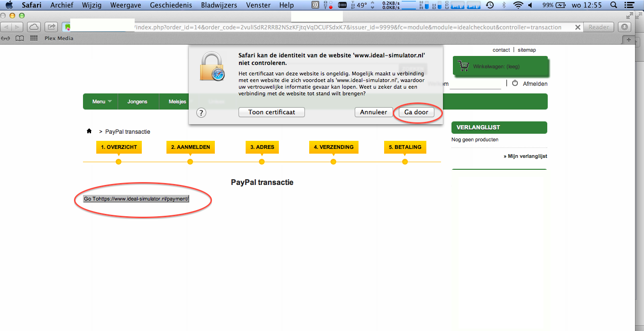Click the address bar URL field
Image resolution: width=644 pixels, height=331 pixels.
click(322, 27)
